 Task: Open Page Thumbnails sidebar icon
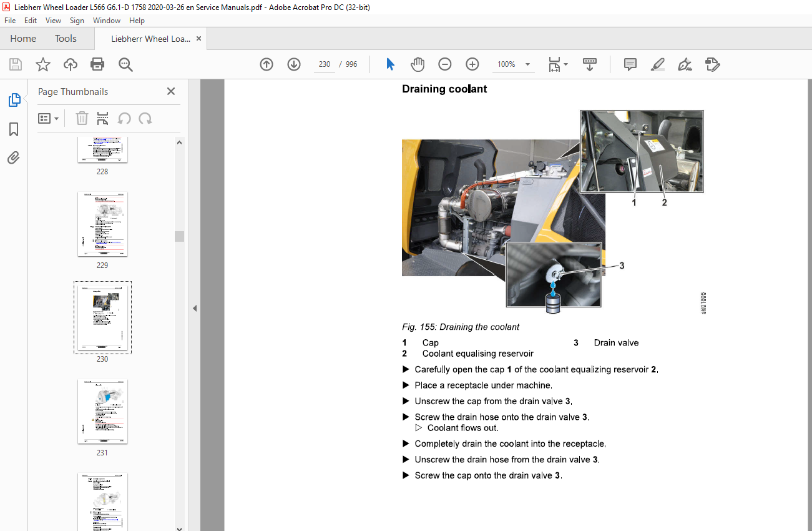[14, 100]
